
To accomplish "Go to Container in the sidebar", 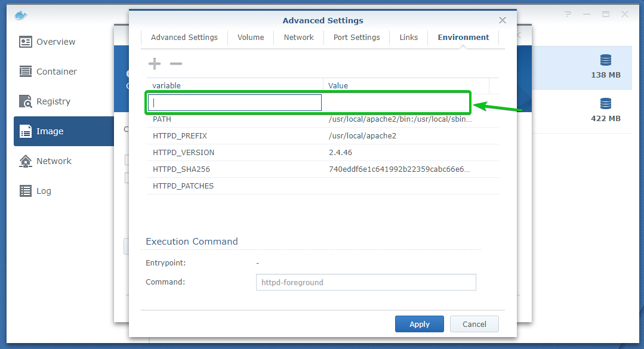I will [56, 72].
